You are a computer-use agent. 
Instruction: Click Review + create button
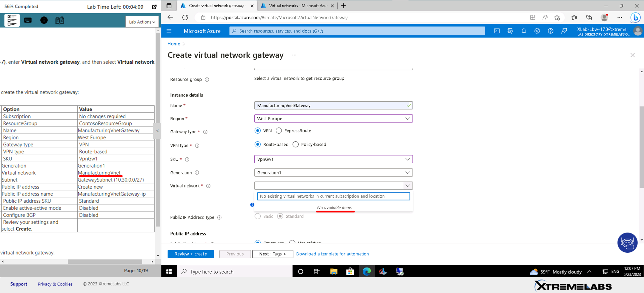[191, 254]
